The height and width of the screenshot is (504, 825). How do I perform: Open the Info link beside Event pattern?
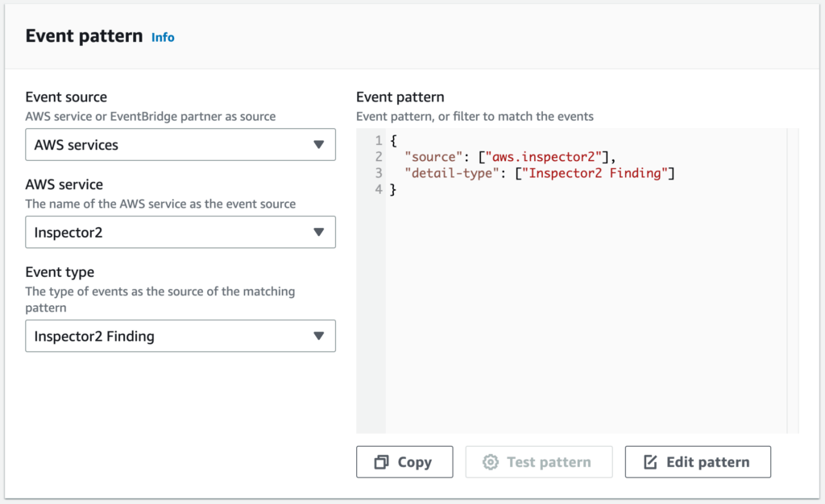(x=163, y=37)
